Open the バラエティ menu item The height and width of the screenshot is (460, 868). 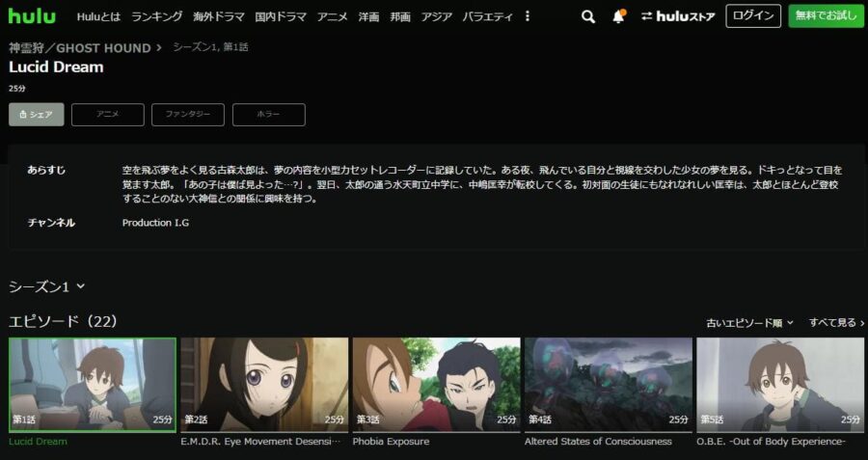click(x=487, y=16)
